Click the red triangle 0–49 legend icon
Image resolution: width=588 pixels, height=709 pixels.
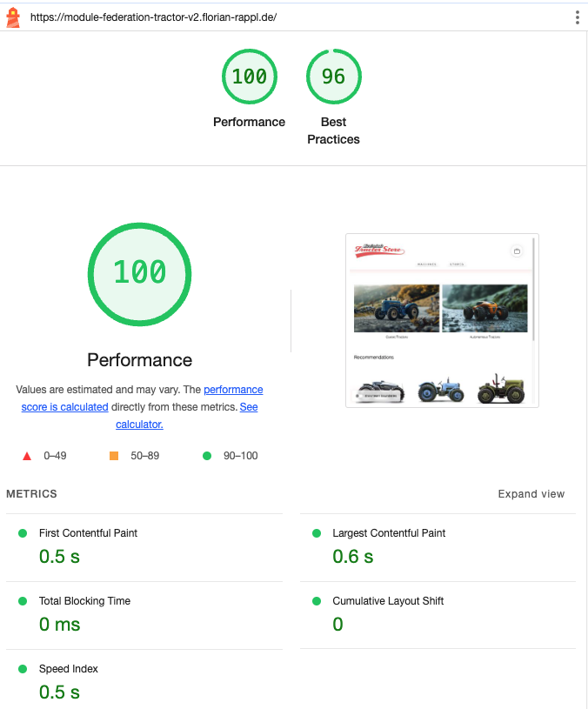click(x=27, y=456)
